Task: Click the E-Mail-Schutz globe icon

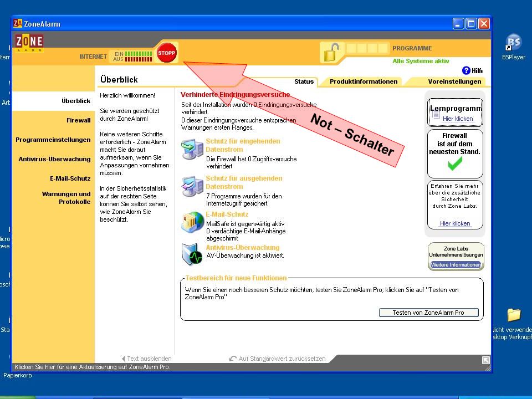Action: [x=192, y=222]
